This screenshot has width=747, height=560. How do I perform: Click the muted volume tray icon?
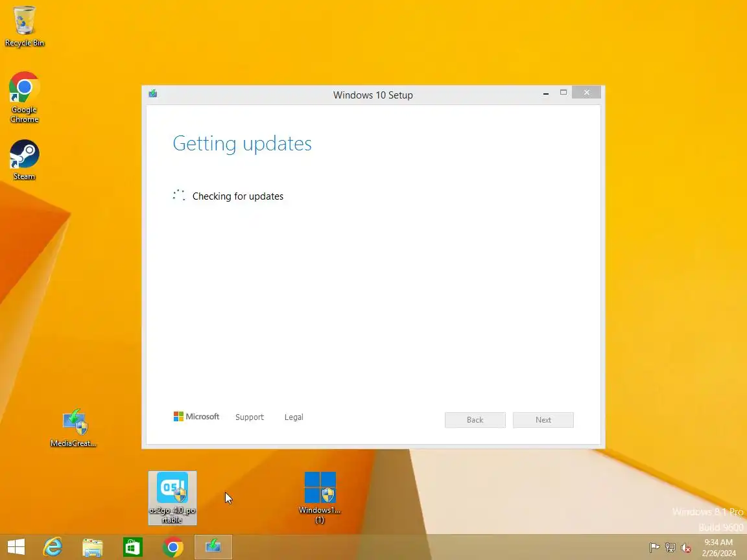686,548
